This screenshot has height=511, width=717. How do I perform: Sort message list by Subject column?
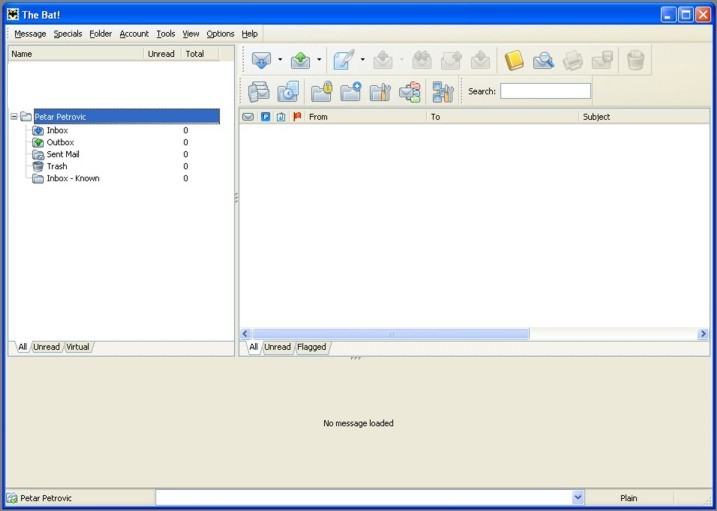click(644, 117)
